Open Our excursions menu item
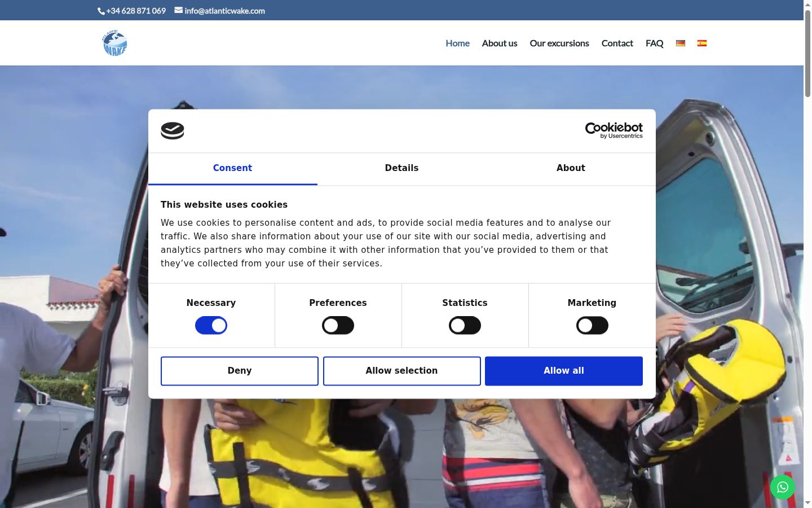812x508 pixels. [559, 43]
